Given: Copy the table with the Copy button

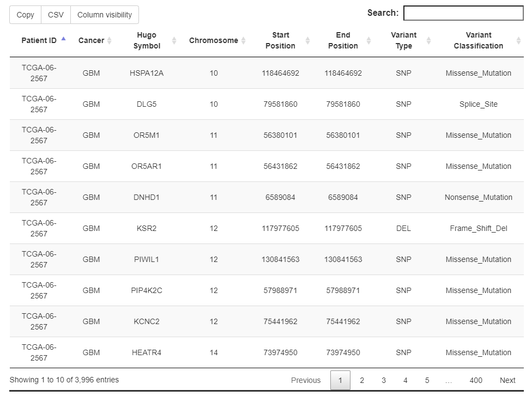Looking at the screenshot, I should [x=25, y=15].
